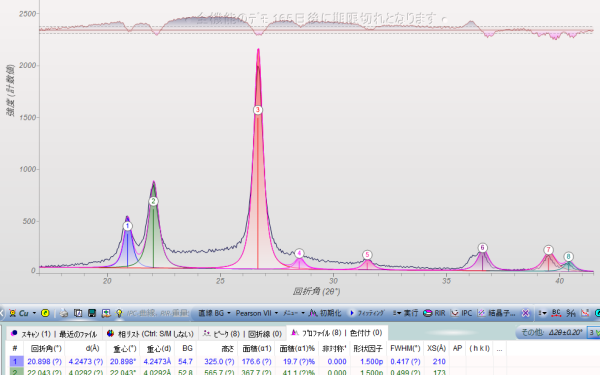Click the 初期化 initialize button
Screen dimensions: 600x375
tap(325, 313)
